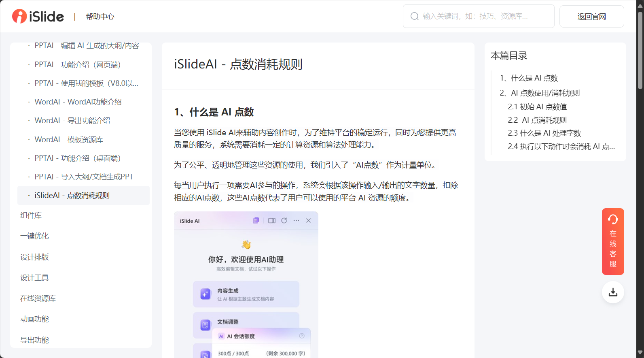
Task: Click the 本篇目录 heading
Action: coord(509,55)
